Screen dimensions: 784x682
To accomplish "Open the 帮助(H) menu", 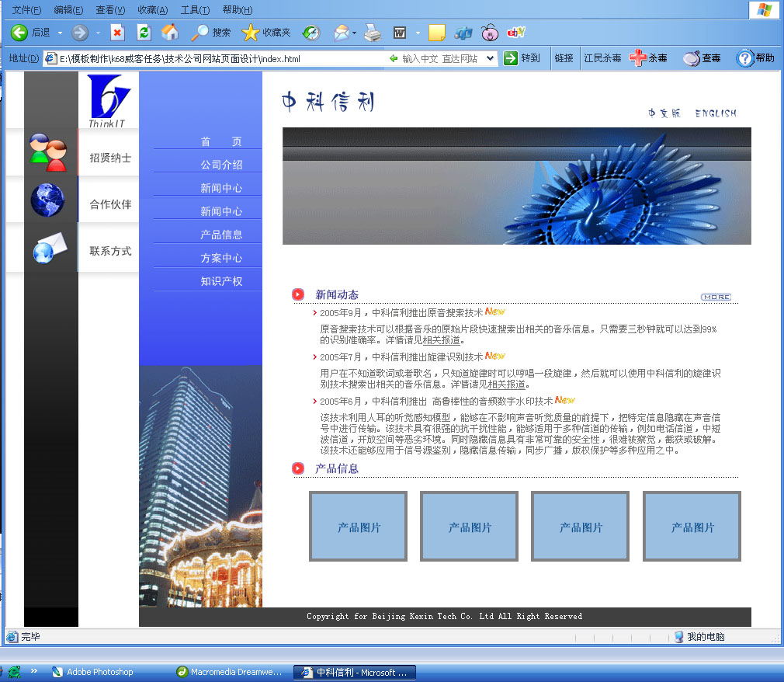I will [x=237, y=9].
